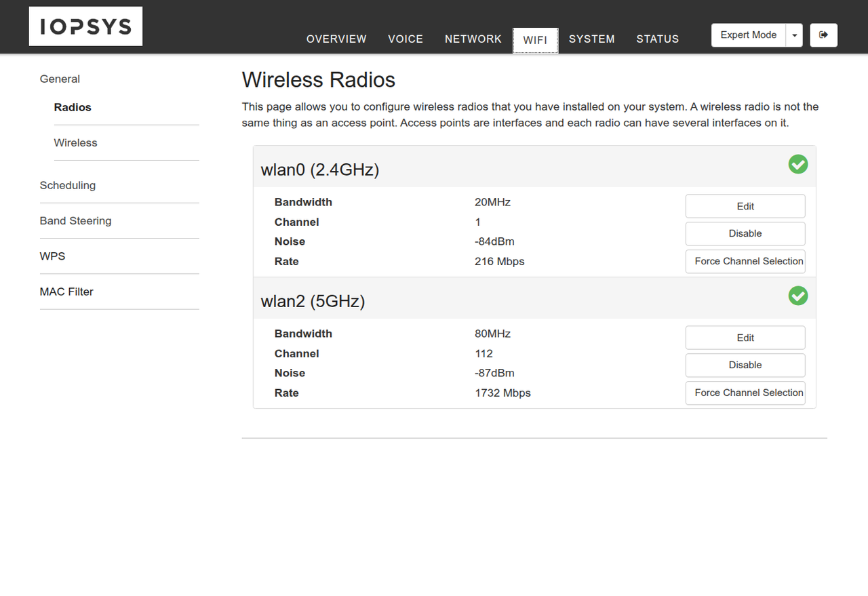The height and width of the screenshot is (596, 868).
Task: Open MAC Filter in the sidebar
Action: pyautogui.click(x=66, y=292)
